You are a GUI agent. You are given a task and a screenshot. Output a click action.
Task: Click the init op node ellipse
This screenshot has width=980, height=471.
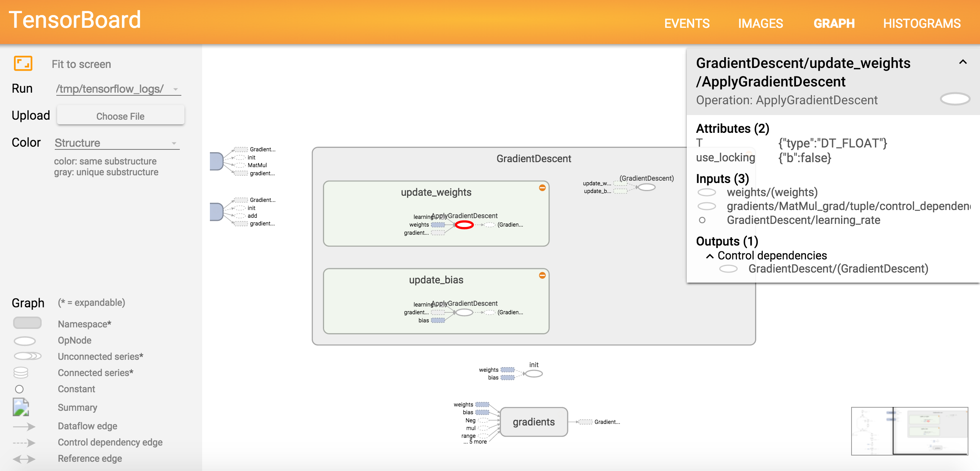point(534,374)
